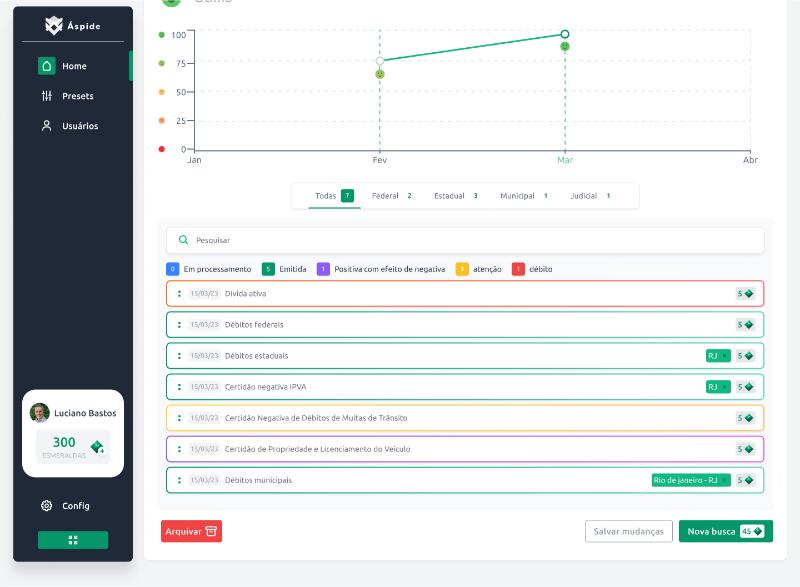Image resolution: width=800 pixels, height=587 pixels.
Task: Click Certidão Negativa de Débitos de Multas title
Action: (x=316, y=418)
